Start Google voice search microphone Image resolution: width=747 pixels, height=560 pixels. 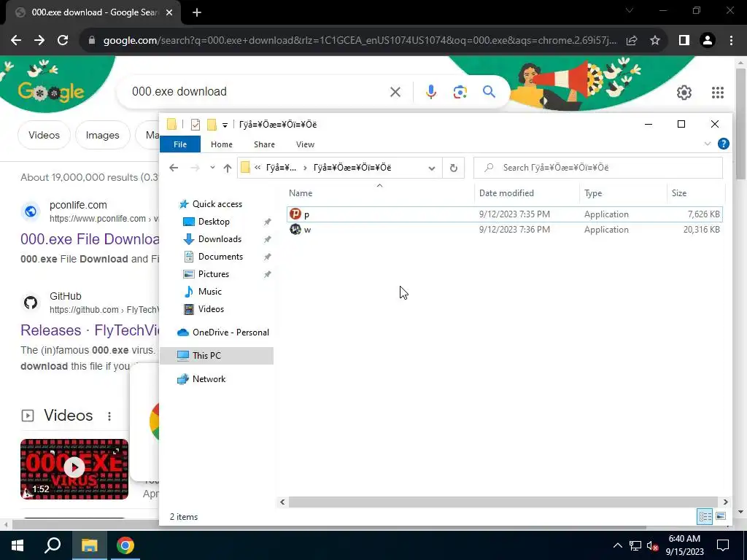pos(430,92)
